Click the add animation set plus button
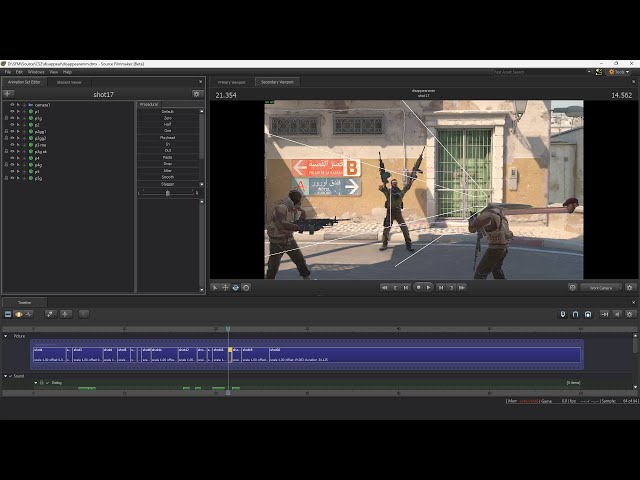 8,94
